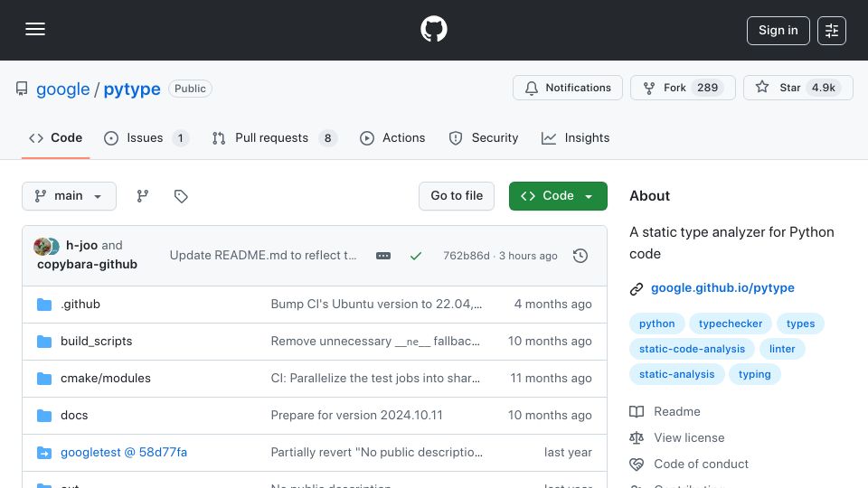Image resolution: width=868 pixels, height=488 pixels.
Task: Open commit message Update README.md
Action: [x=263, y=256]
